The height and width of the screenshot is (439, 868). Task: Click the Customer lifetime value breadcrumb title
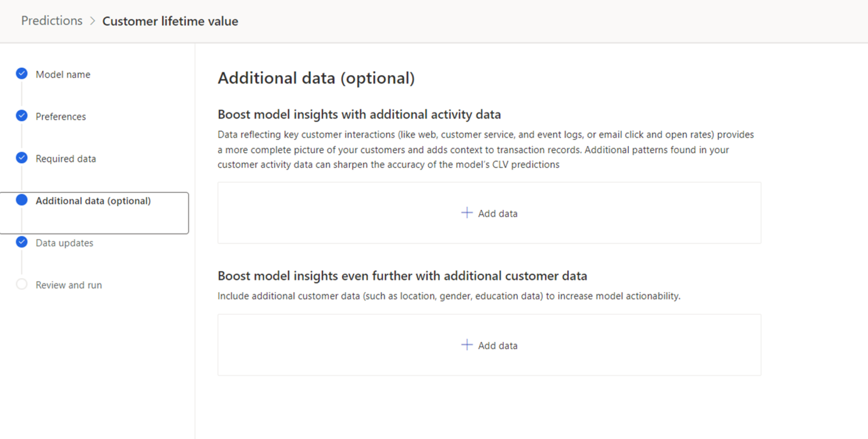click(x=170, y=21)
